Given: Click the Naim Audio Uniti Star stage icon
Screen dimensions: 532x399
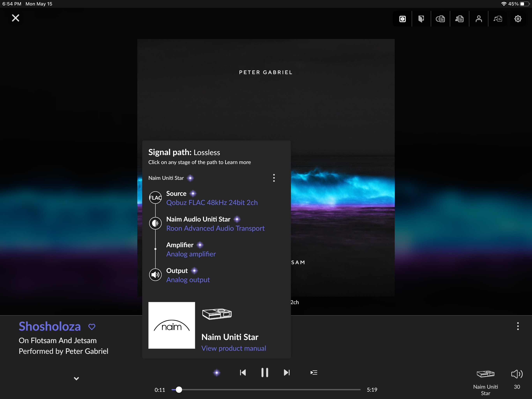Looking at the screenshot, I should [155, 223].
